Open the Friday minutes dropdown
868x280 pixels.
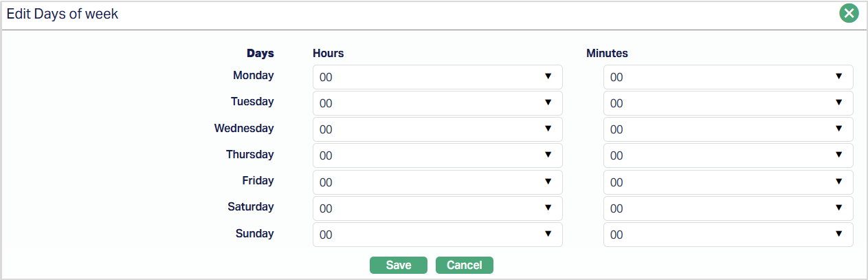(x=728, y=182)
